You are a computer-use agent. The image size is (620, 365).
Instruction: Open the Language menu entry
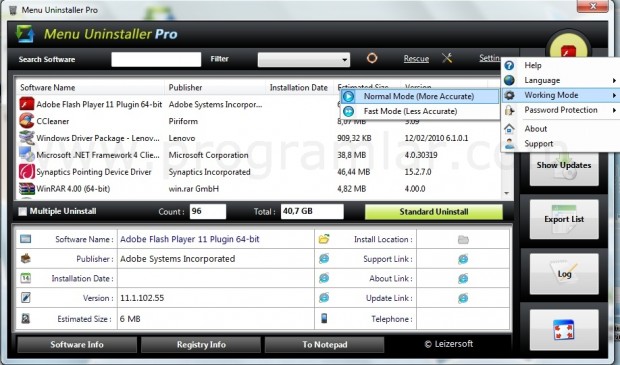pos(560,80)
